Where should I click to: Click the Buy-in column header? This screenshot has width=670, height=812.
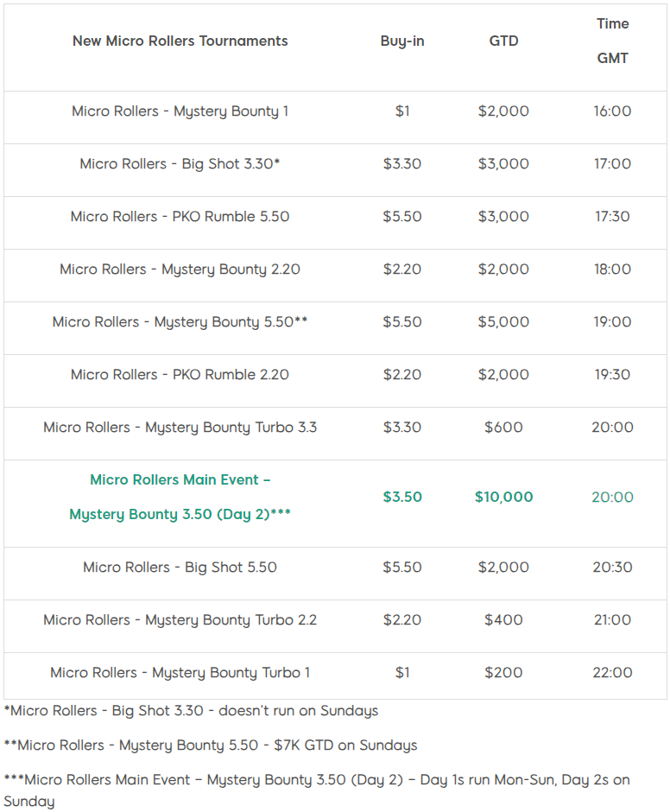pyautogui.click(x=402, y=41)
